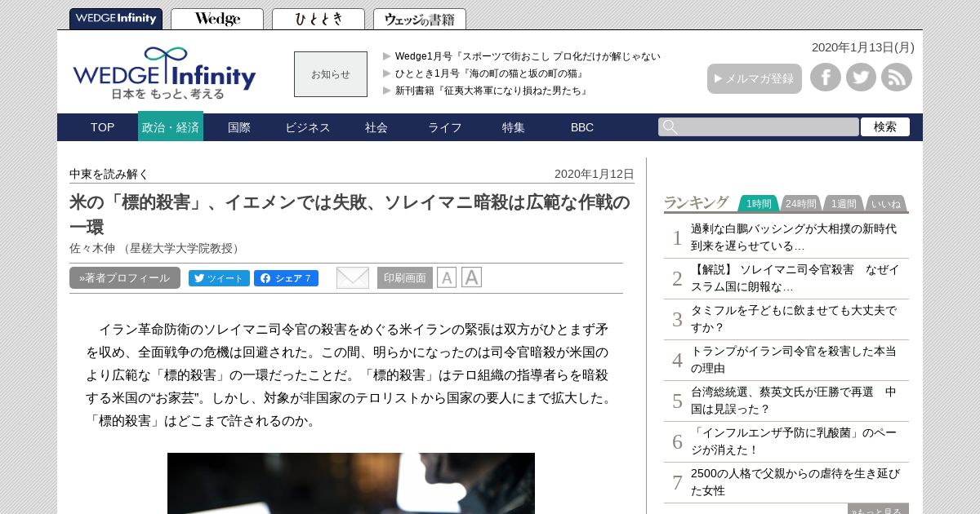This screenshot has width=980, height=514.
Task: Click the 検索 search button
Action: (x=885, y=126)
